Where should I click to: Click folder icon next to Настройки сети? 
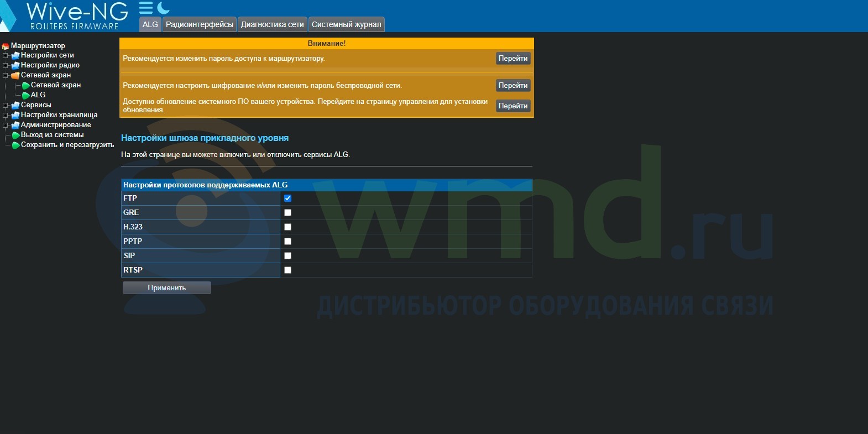pyautogui.click(x=15, y=55)
